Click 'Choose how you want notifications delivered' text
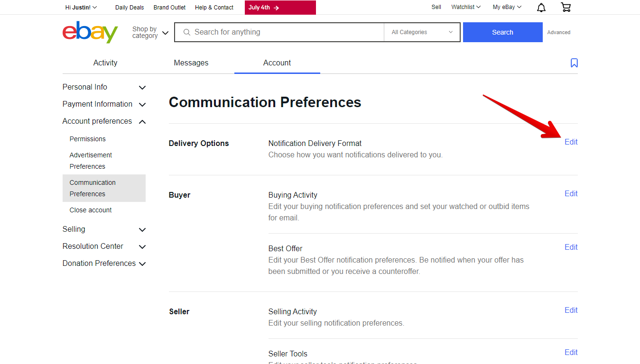This screenshot has width=640, height=364. (355, 155)
